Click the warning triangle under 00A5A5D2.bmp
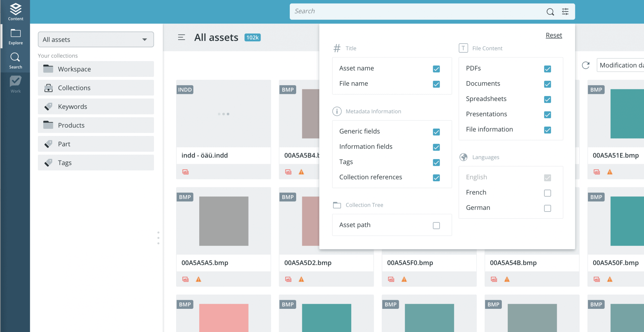This screenshot has width=644, height=332. (x=302, y=279)
